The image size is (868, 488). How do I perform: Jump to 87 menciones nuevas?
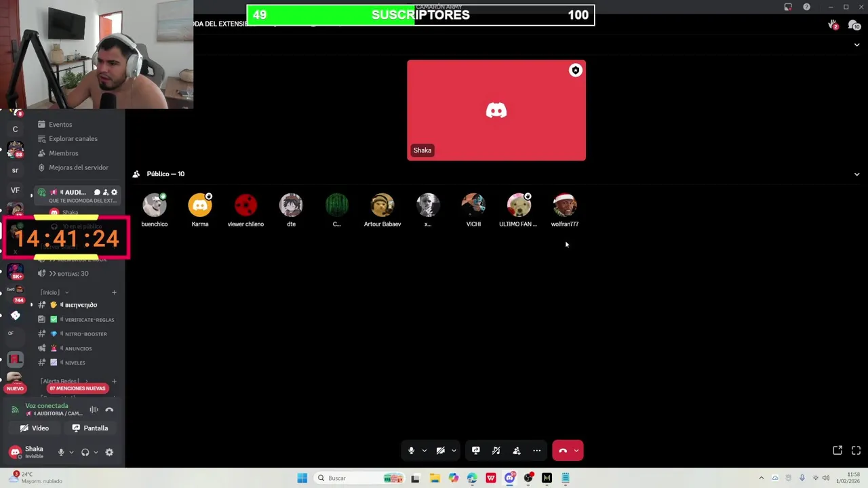tap(77, 388)
